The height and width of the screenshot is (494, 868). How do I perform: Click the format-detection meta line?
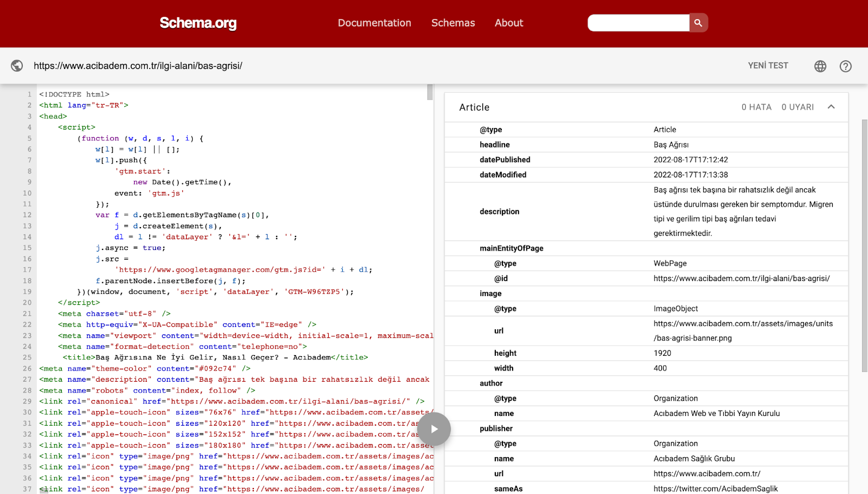[x=182, y=347]
